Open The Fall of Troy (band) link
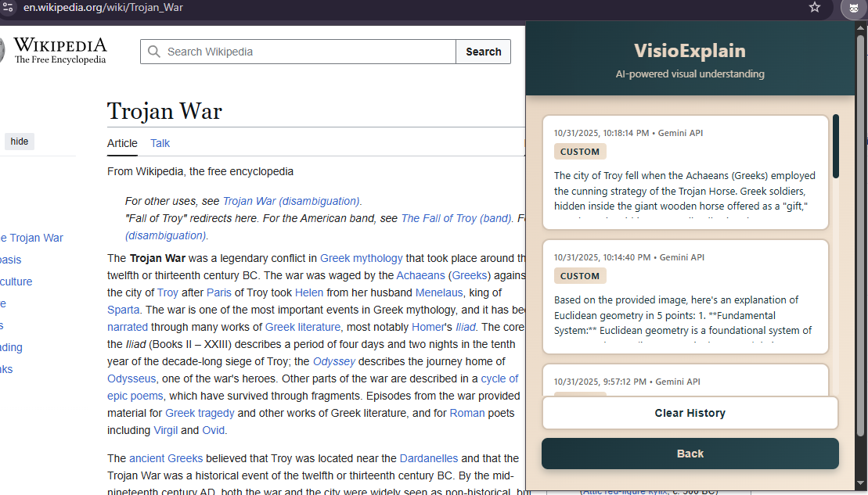Image resolution: width=868 pixels, height=495 pixels. point(456,218)
